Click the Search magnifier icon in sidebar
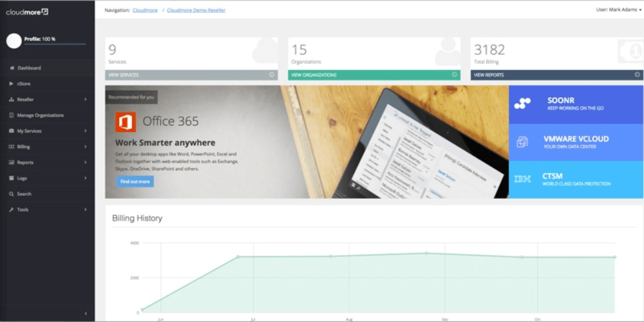The image size is (644, 322). pyautogui.click(x=12, y=194)
